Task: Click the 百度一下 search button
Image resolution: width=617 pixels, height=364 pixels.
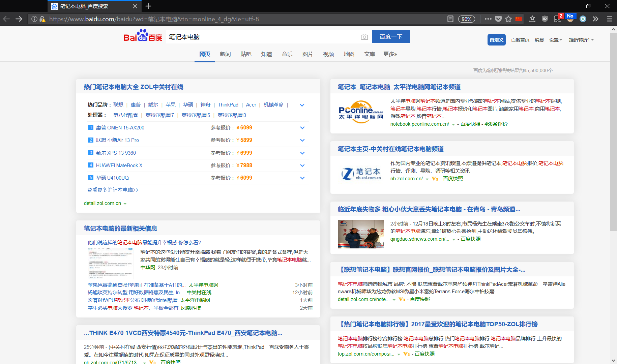Action: pyautogui.click(x=391, y=36)
